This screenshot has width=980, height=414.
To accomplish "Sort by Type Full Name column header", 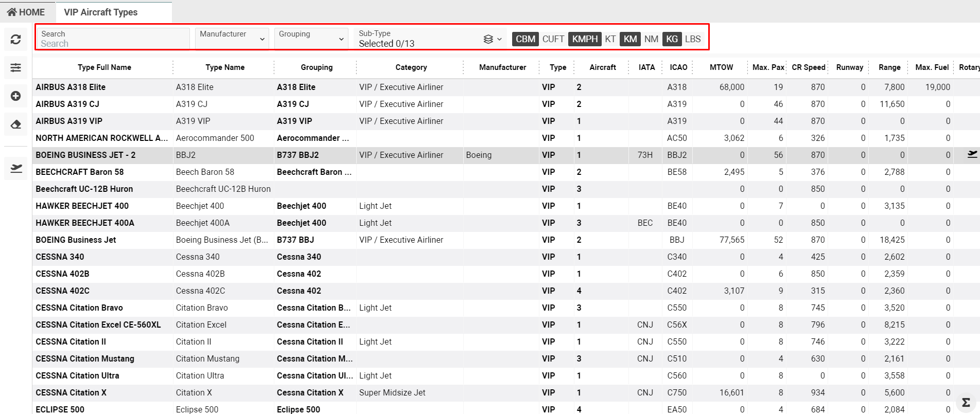I will [x=104, y=67].
